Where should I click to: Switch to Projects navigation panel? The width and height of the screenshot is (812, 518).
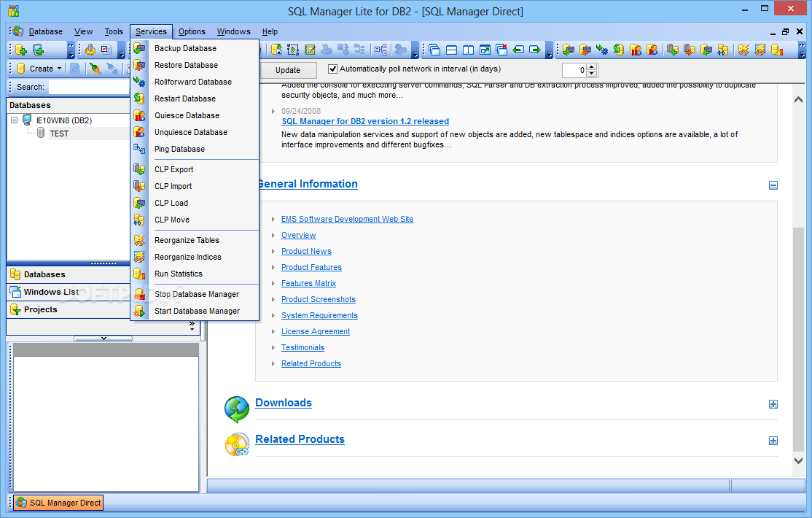[x=68, y=309]
